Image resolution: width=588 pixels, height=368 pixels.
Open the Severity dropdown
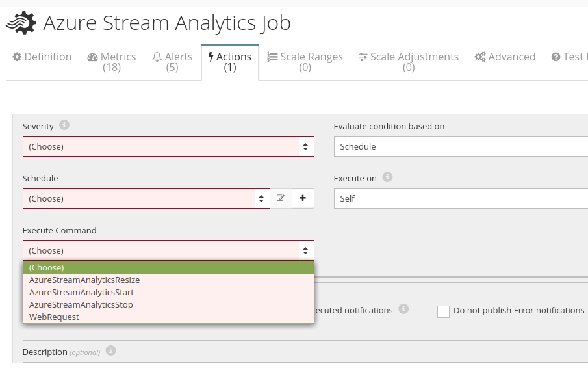click(x=168, y=146)
